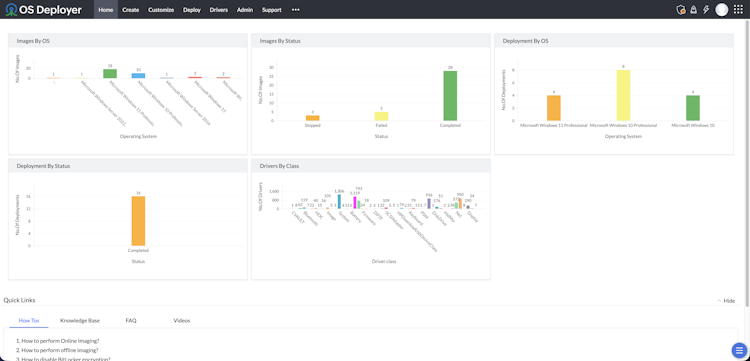Image resolution: width=750 pixels, height=361 pixels.
Task: Open 'How to perform offline imaging?' link
Action: 57,350
